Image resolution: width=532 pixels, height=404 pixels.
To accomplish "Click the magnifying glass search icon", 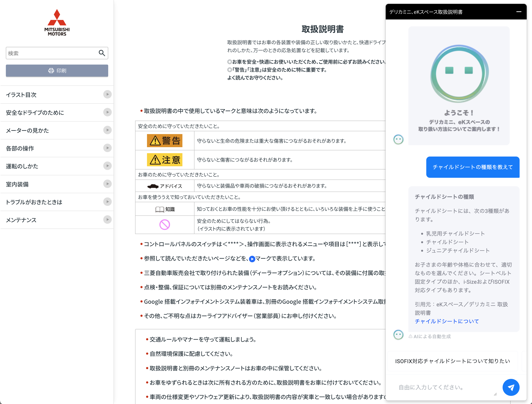I will [x=102, y=53].
